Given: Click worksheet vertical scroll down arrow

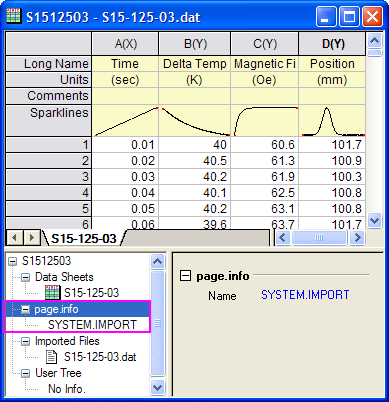Looking at the screenshot, I should [374, 220].
